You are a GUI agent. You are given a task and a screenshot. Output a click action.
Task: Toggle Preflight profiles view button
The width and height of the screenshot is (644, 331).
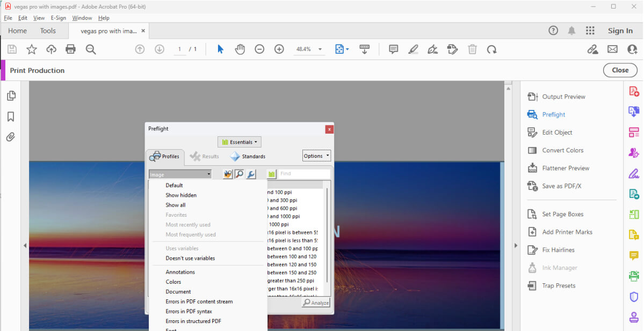pos(228,174)
